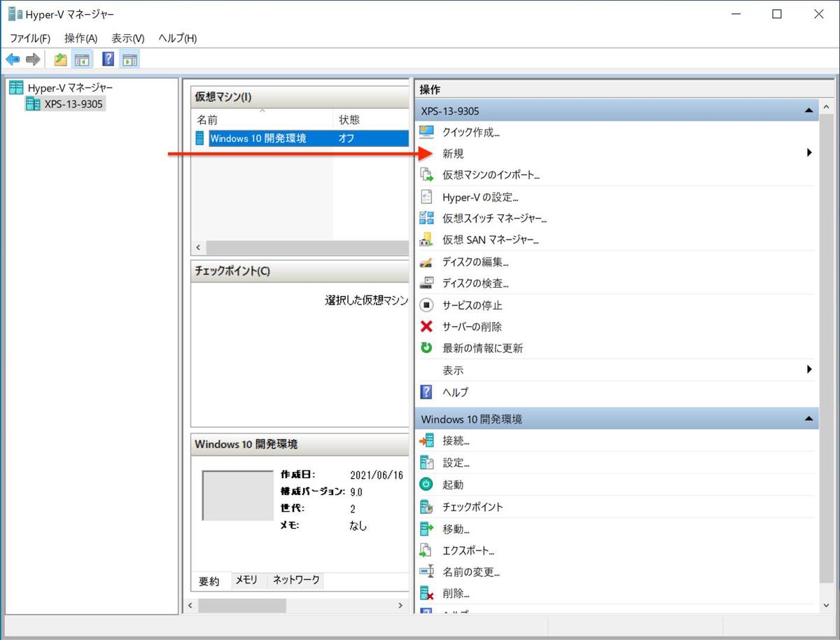
Task: Click the 仮想 SAN マネージャー icon
Action: (426, 240)
